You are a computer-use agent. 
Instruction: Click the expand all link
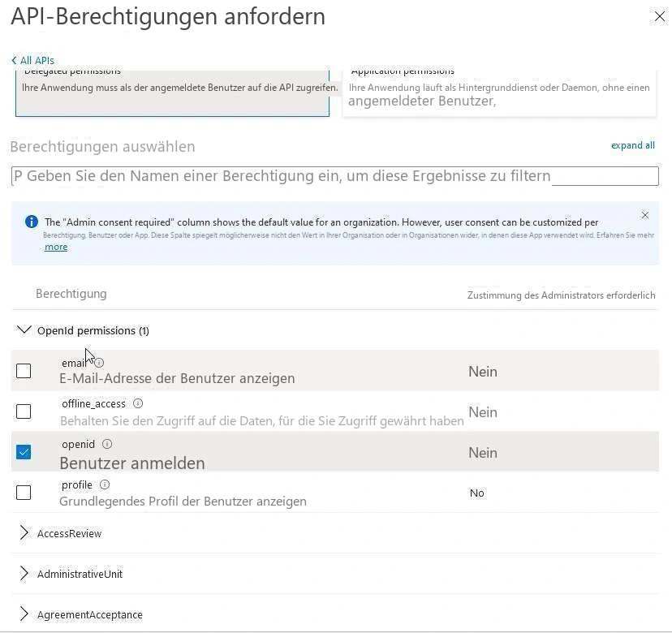coord(632,145)
